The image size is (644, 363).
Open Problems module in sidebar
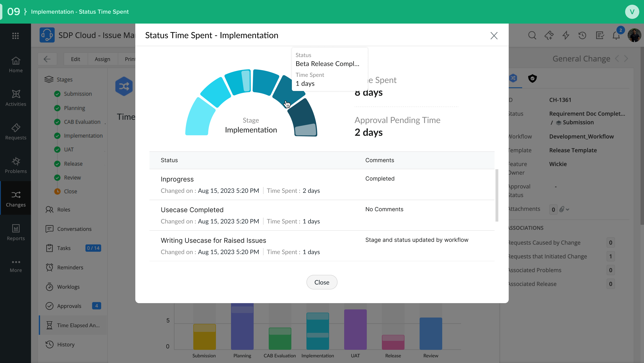[x=16, y=165]
